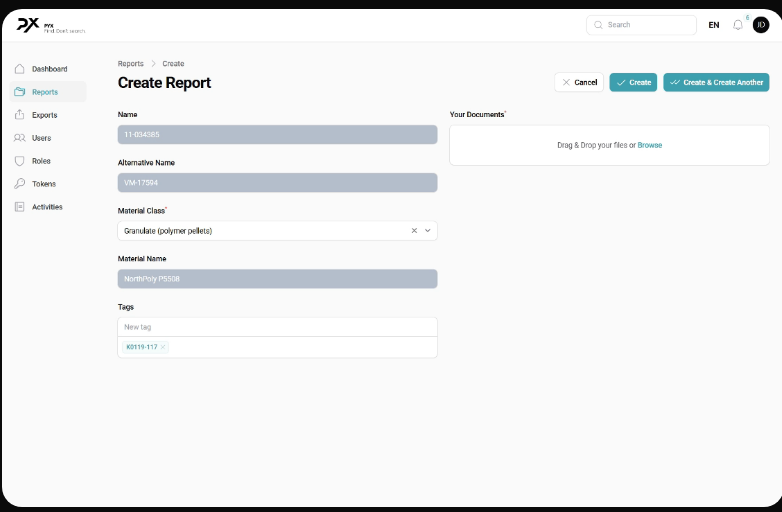Click the Material Class label
The height and width of the screenshot is (512, 782).
pyautogui.click(x=142, y=211)
